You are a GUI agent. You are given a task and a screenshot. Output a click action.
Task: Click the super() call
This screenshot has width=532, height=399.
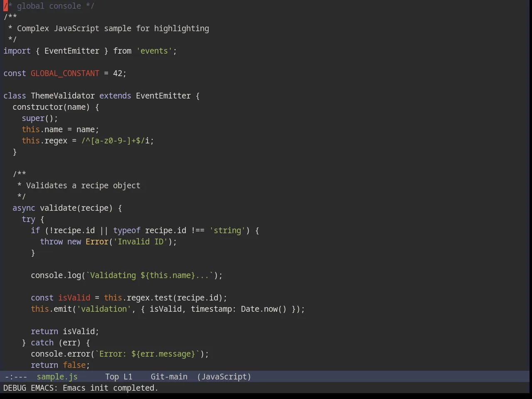coord(37,118)
